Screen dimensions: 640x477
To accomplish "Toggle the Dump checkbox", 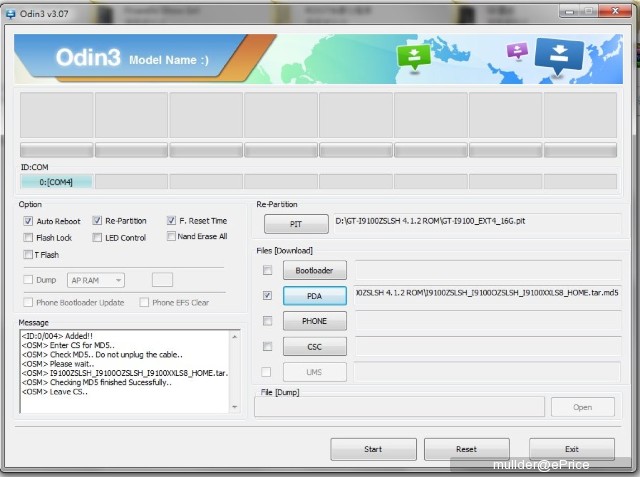I will click(x=28, y=280).
